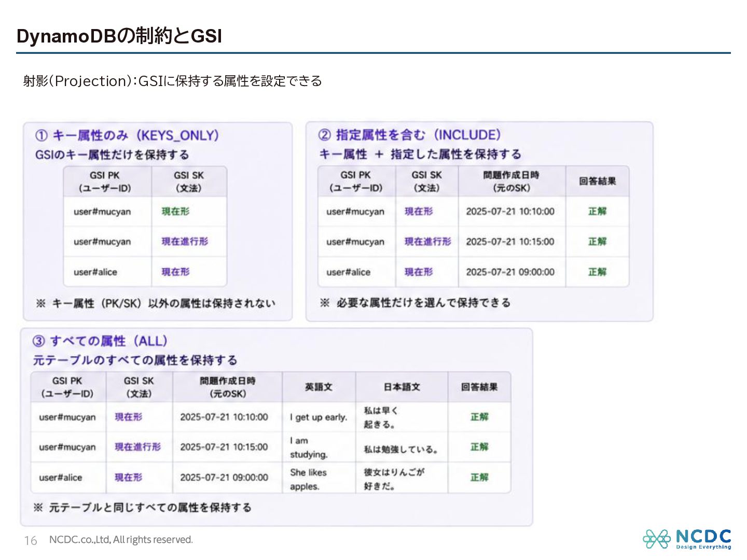Click GSI PK header in ALL table
The height and width of the screenshot is (560, 747).
(x=67, y=387)
